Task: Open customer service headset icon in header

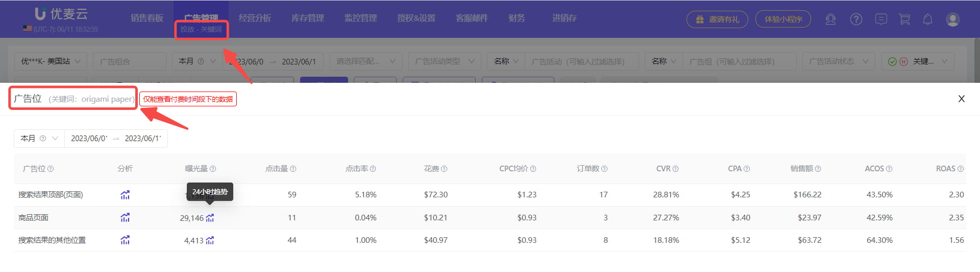Action: coord(830,19)
